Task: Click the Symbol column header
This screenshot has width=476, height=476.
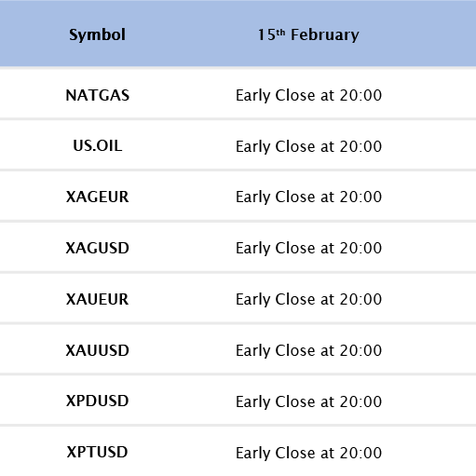Action: (x=97, y=34)
